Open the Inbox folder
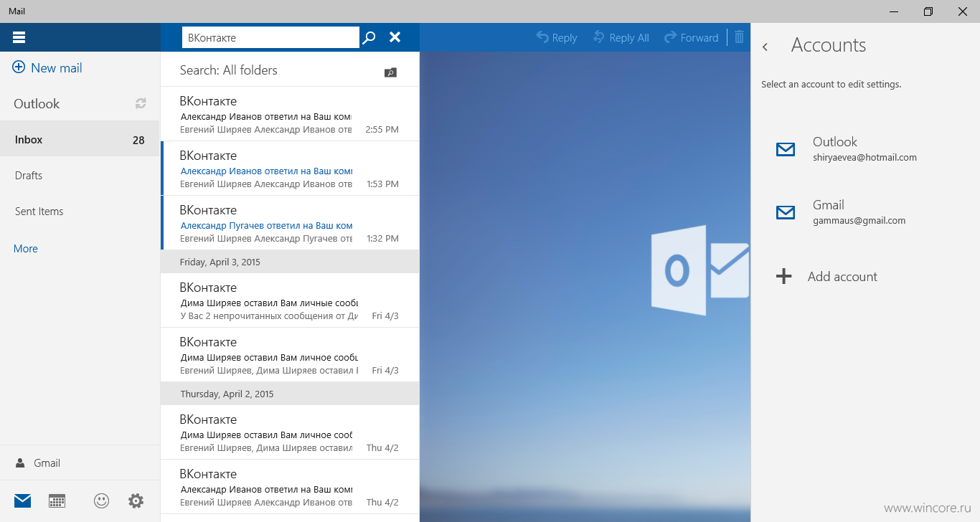Screen dimensions: 980x522 [80, 139]
